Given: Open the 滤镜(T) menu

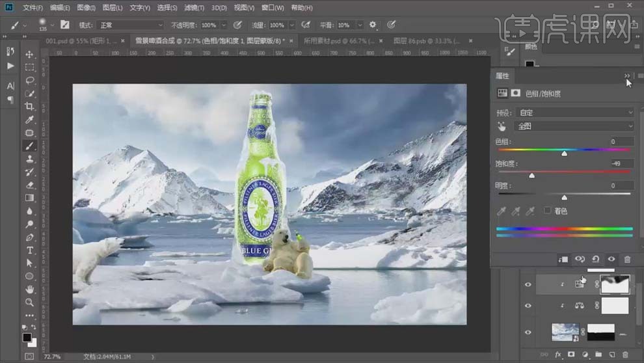Looking at the screenshot, I should [193, 8].
